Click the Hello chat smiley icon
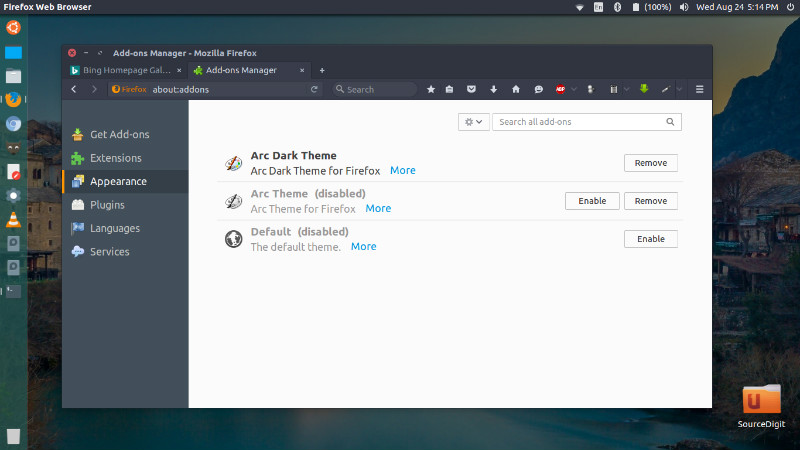The width and height of the screenshot is (800, 450). click(x=538, y=89)
